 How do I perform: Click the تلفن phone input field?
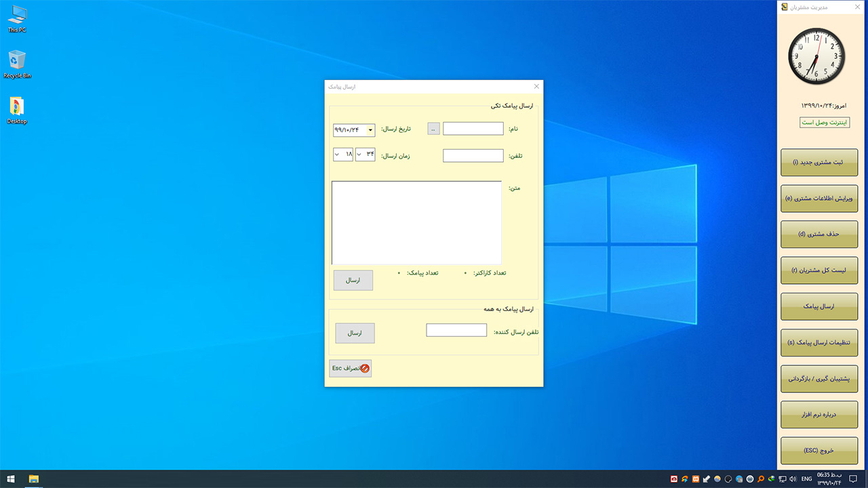click(x=473, y=156)
